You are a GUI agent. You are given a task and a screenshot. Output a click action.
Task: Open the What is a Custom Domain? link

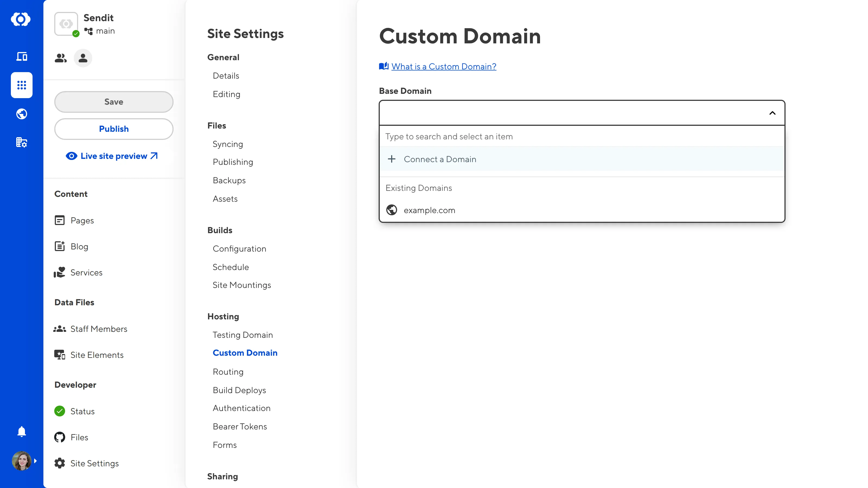click(443, 66)
